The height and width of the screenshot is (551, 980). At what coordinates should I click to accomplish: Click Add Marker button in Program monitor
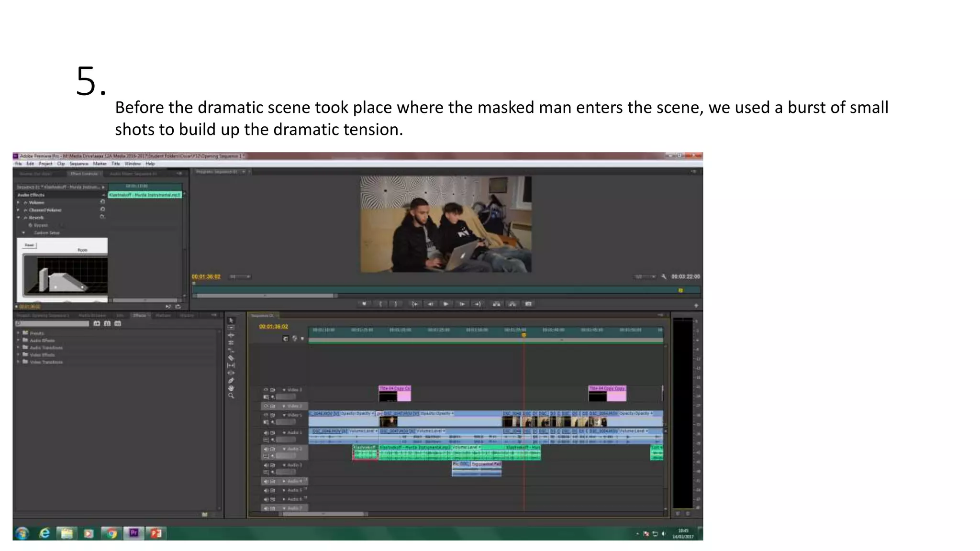pyautogui.click(x=364, y=304)
